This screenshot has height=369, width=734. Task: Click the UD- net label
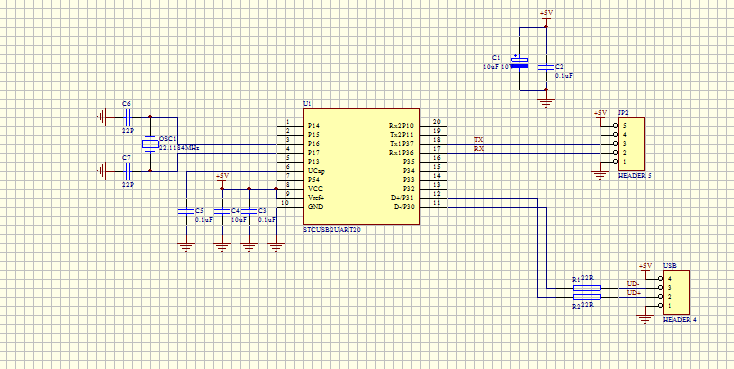(x=633, y=284)
